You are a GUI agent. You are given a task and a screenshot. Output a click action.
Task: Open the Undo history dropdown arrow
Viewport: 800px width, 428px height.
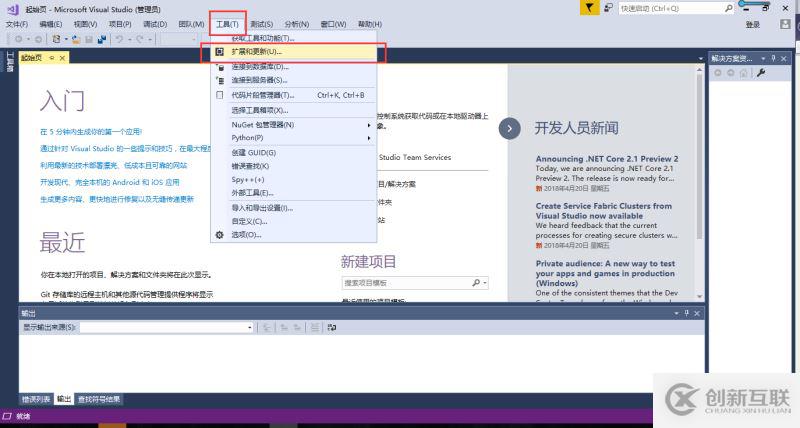pyautogui.click(x=128, y=39)
